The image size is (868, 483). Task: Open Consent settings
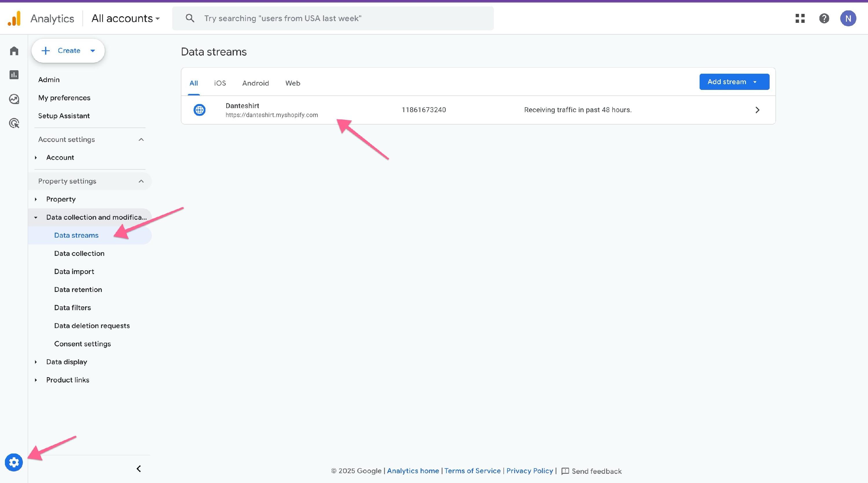tap(82, 344)
